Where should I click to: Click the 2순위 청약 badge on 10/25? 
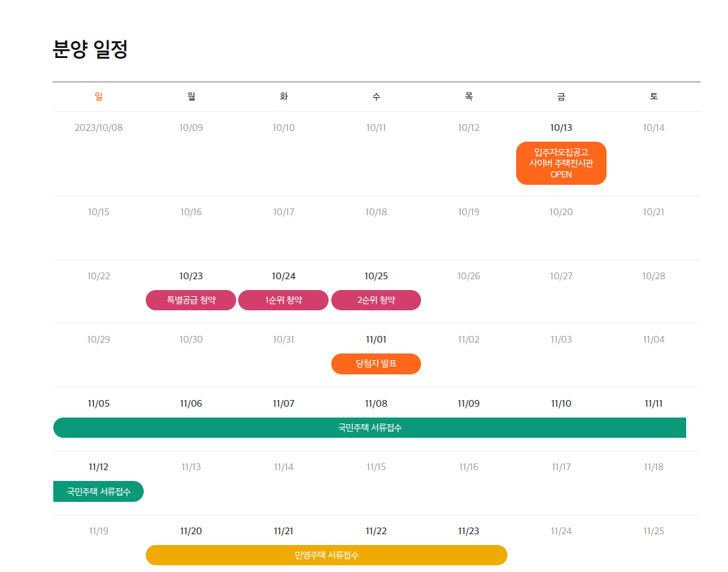[376, 300]
